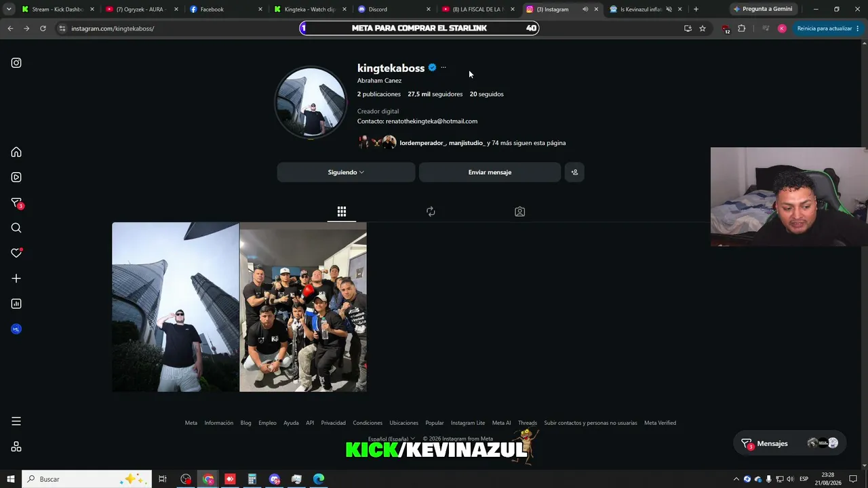Open Chrome tab search dropdown

(x=9, y=9)
